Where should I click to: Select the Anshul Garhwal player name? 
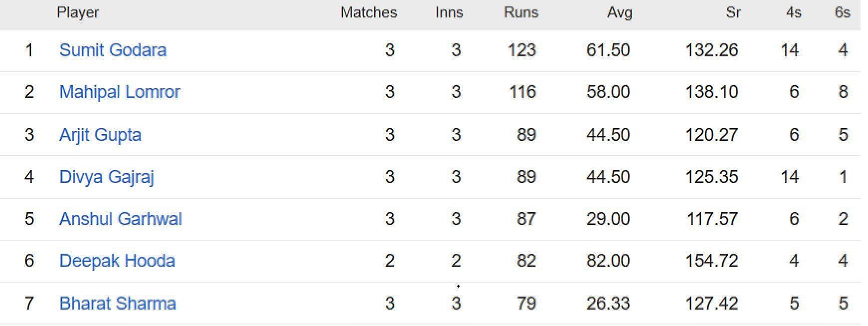121,219
